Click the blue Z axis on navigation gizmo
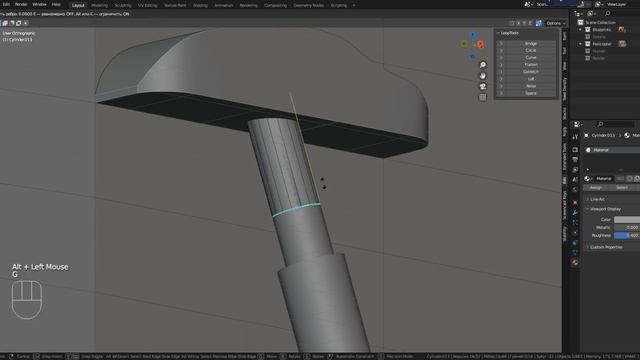Viewport: 640px width, 360px height. point(473,35)
